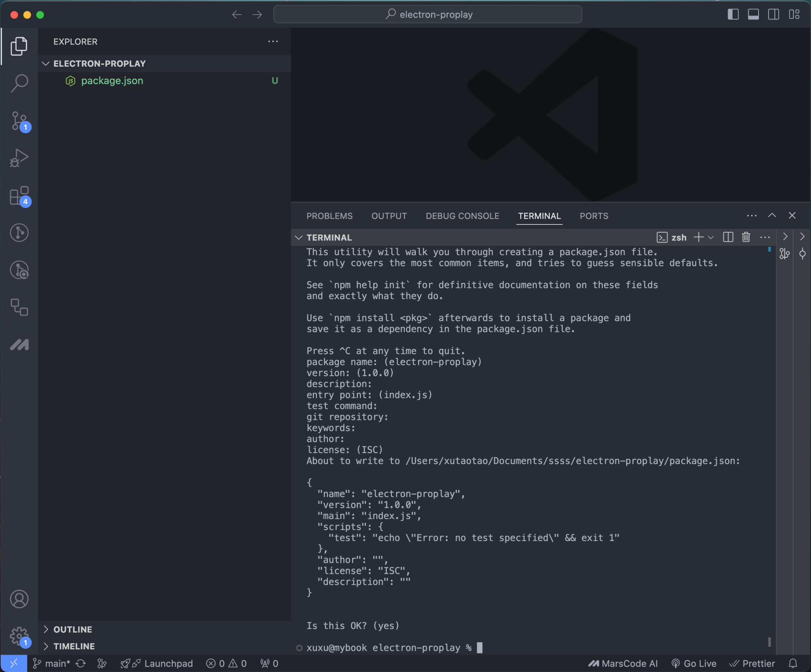Start Go Live server
Screen dimensions: 811x672
694,663
